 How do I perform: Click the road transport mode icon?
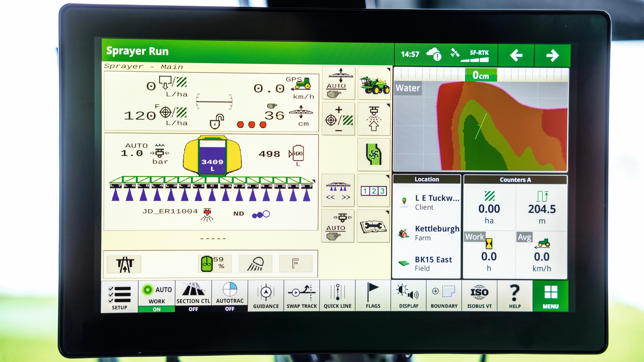124,264
